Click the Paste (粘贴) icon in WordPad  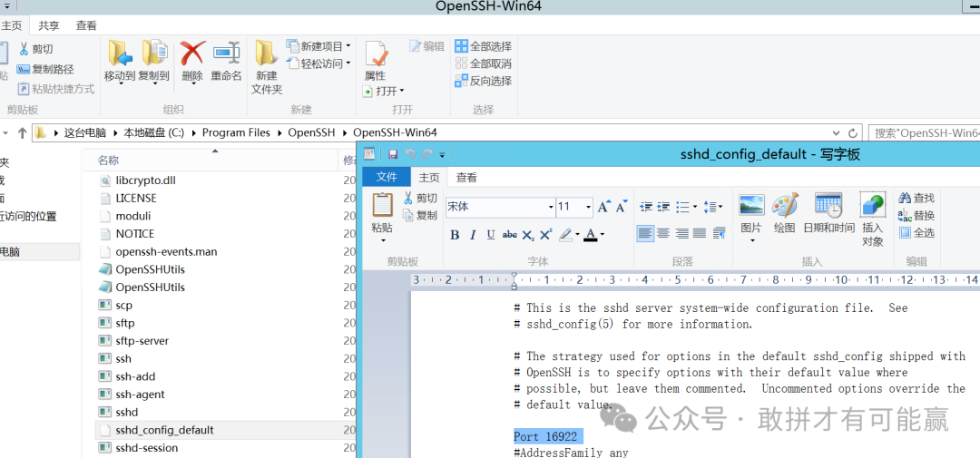tap(383, 206)
